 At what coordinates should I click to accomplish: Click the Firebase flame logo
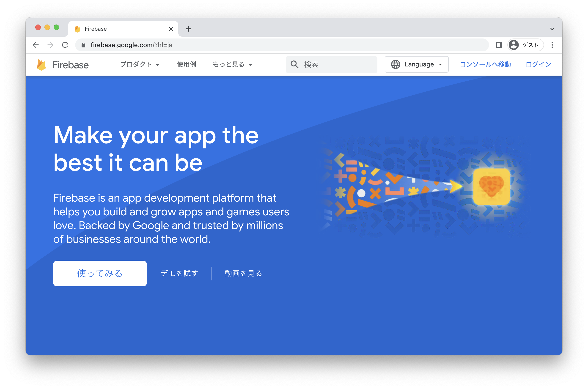[x=41, y=65]
